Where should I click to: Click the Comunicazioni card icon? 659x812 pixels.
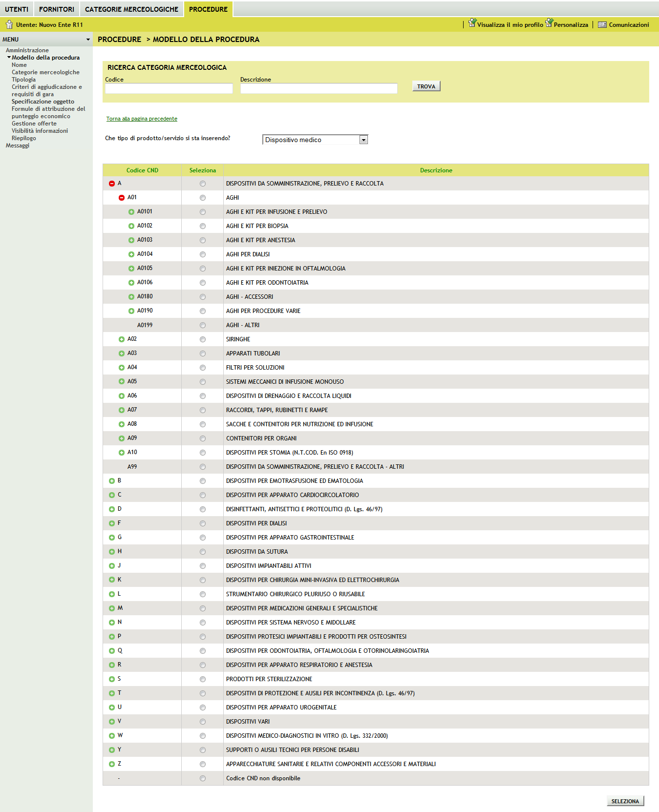coord(602,24)
